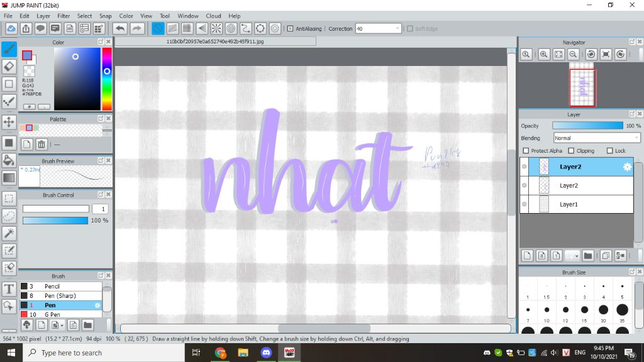The height and width of the screenshot is (362, 644).
Task: Enable the concentric circle snap guide
Action: [231, 28]
